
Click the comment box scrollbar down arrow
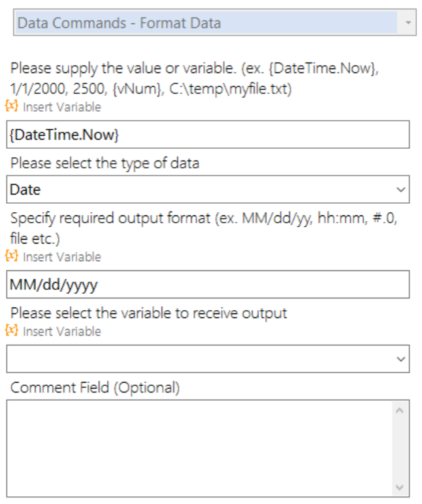click(400, 488)
